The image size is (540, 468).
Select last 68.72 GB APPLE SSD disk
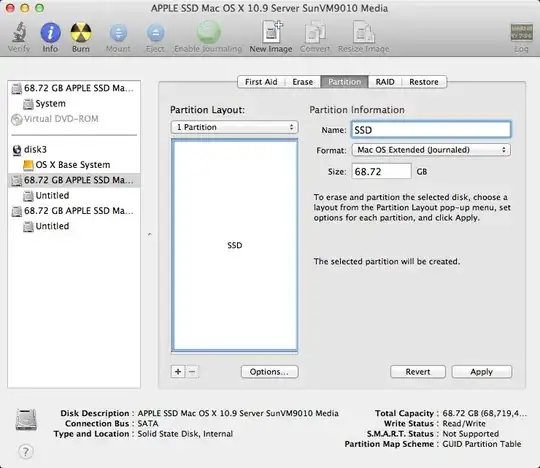74,211
